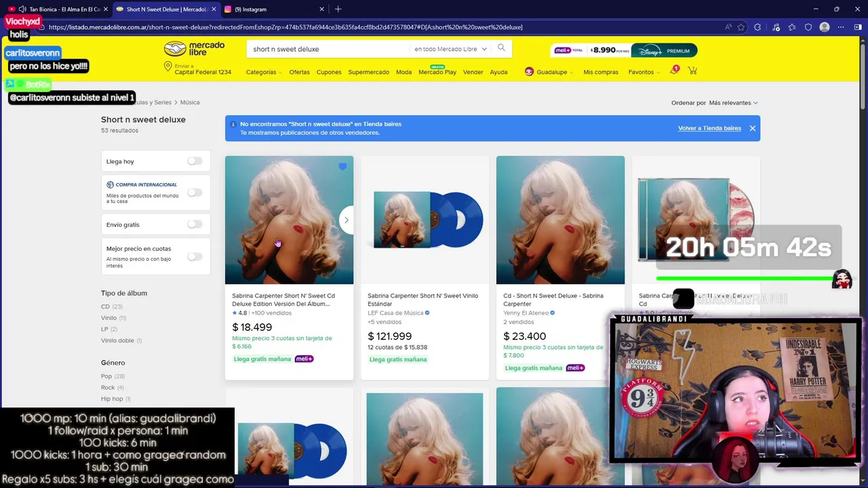Go to Supermercado section
Viewport: 868px width, 488px height.
tap(368, 72)
